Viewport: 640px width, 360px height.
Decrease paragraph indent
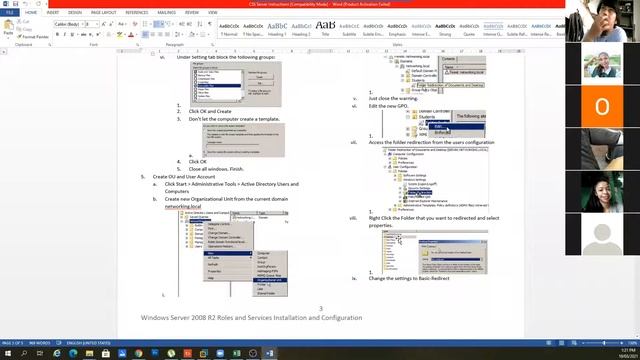182,24
